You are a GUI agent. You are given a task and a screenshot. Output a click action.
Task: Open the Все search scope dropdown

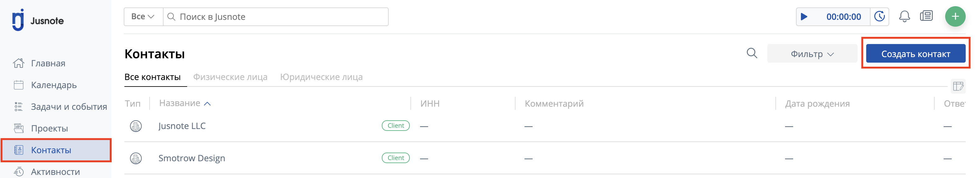pyautogui.click(x=143, y=17)
